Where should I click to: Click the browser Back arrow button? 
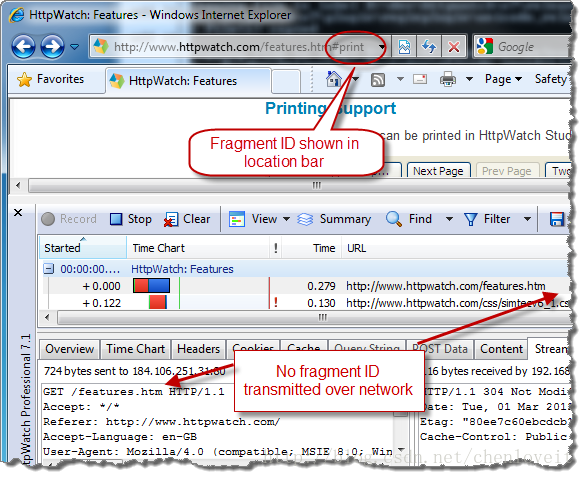tap(23, 47)
